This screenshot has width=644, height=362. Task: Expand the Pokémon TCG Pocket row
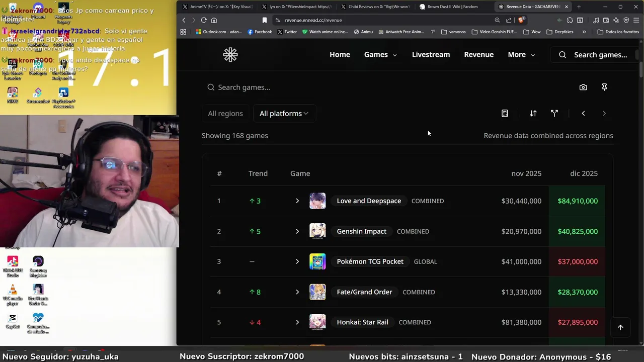297,261
